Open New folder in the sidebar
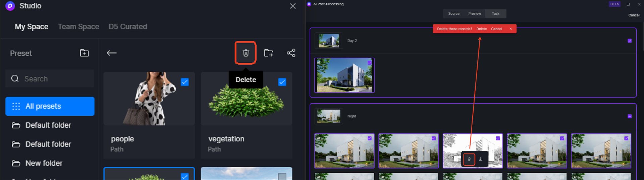 click(x=50, y=163)
